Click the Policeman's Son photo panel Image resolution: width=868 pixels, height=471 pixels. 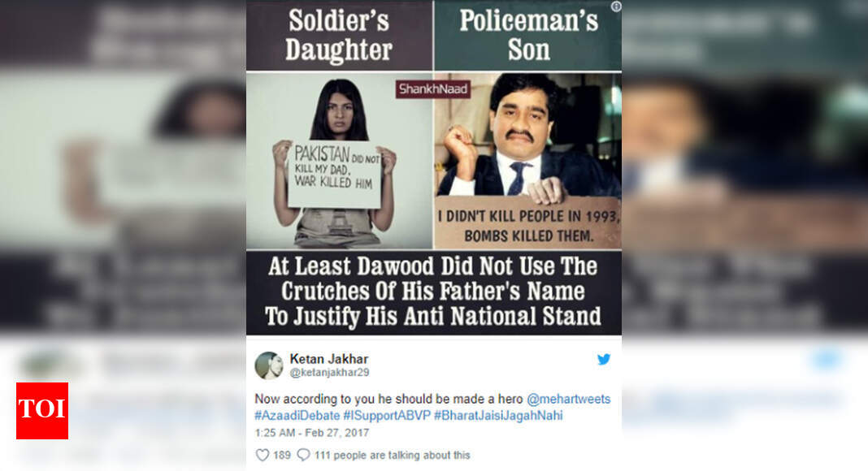pyautogui.click(x=527, y=161)
